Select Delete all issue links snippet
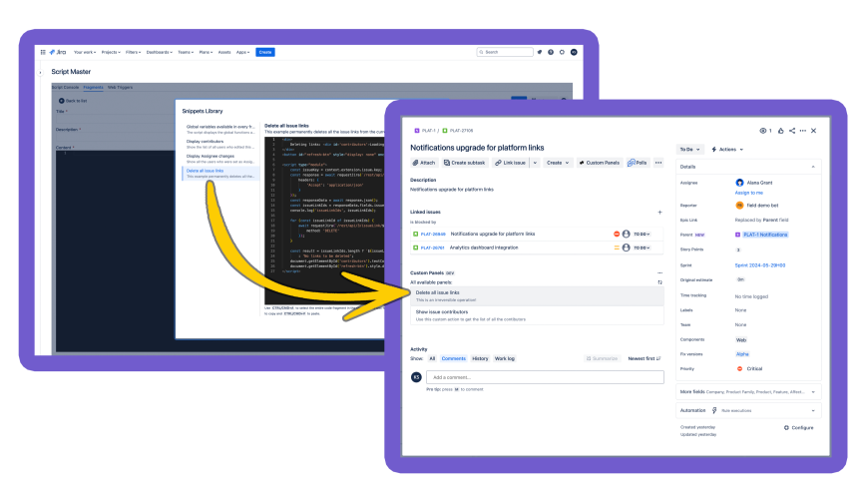The height and width of the screenshot is (493, 868). [x=220, y=174]
